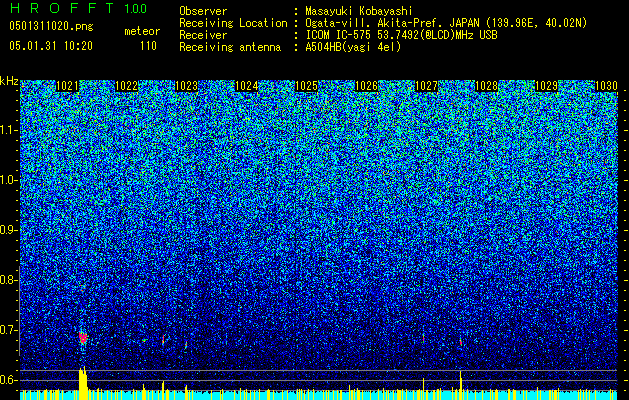Viewport: 629px width, 400px height.
Task: Click the Observer label
Action: coord(203,11)
